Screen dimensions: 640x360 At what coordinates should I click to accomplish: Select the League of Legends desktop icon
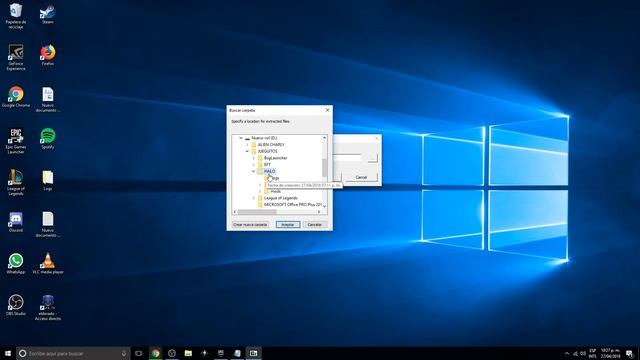[x=16, y=182]
